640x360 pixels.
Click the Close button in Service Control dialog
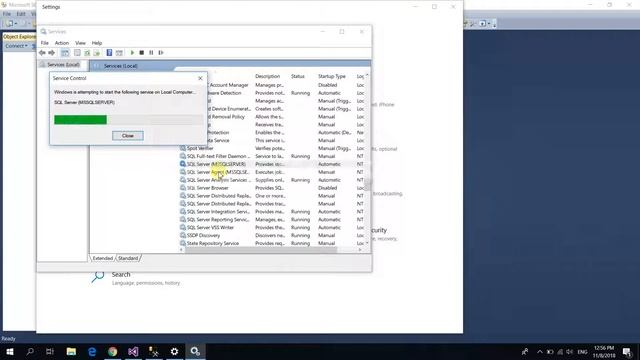click(x=128, y=136)
